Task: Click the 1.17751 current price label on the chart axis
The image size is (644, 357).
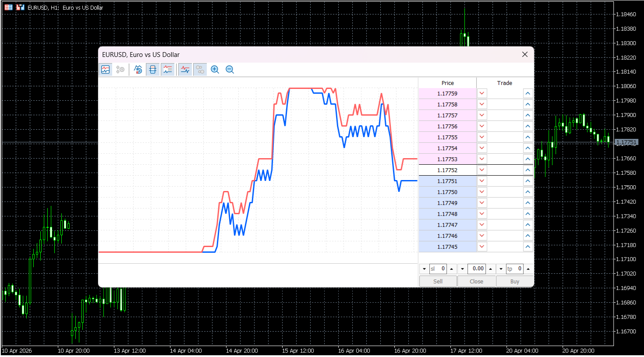Action: point(626,142)
